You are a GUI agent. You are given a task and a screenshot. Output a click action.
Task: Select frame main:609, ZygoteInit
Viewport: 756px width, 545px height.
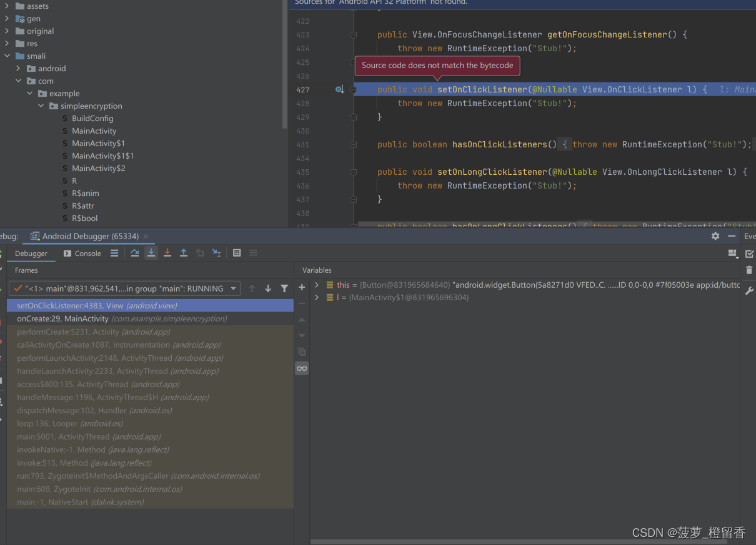coord(150,489)
